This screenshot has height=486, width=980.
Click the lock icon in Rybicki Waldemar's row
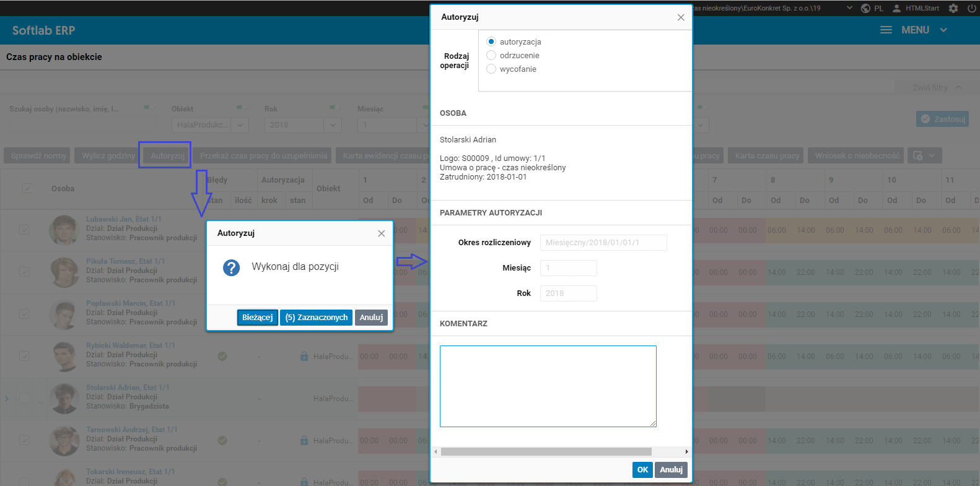click(x=304, y=356)
